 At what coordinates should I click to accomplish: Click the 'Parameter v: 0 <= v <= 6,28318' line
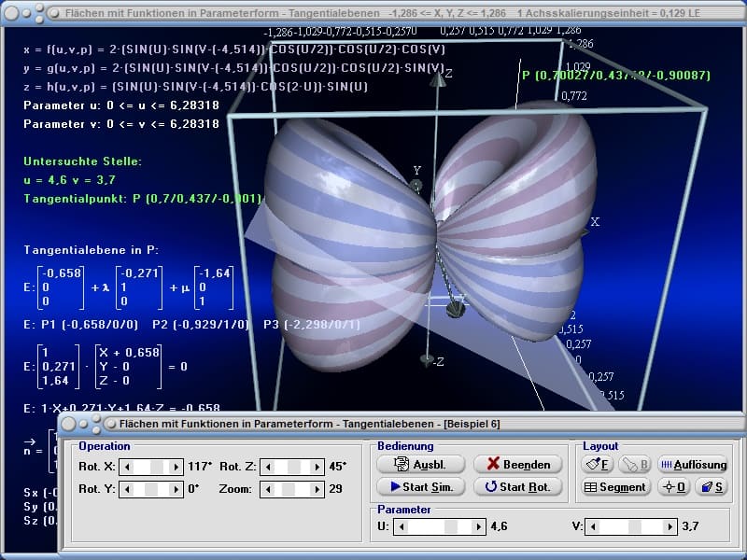121,124
